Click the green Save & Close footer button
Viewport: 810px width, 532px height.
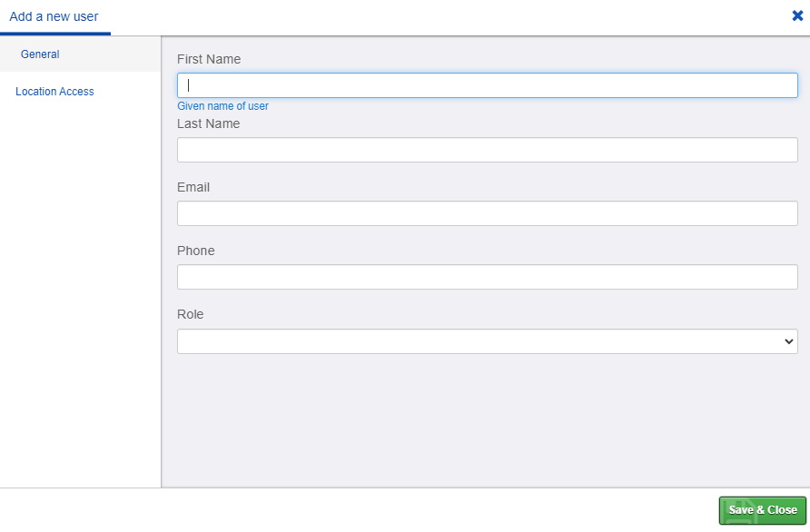pyautogui.click(x=762, y=510)
